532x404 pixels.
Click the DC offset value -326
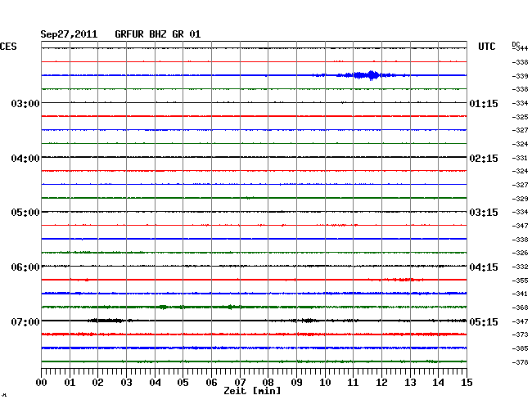[520, 254]
